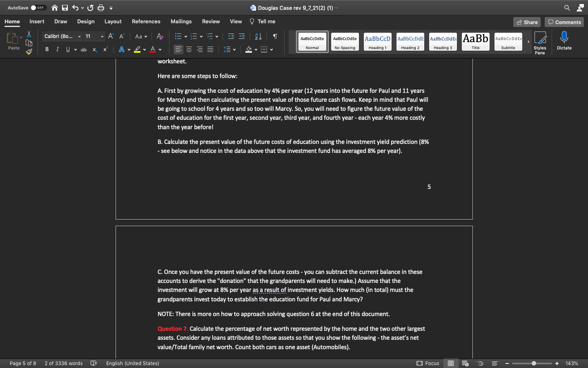
Task: Toggle italic formatting
Action: tap(58, 49)
